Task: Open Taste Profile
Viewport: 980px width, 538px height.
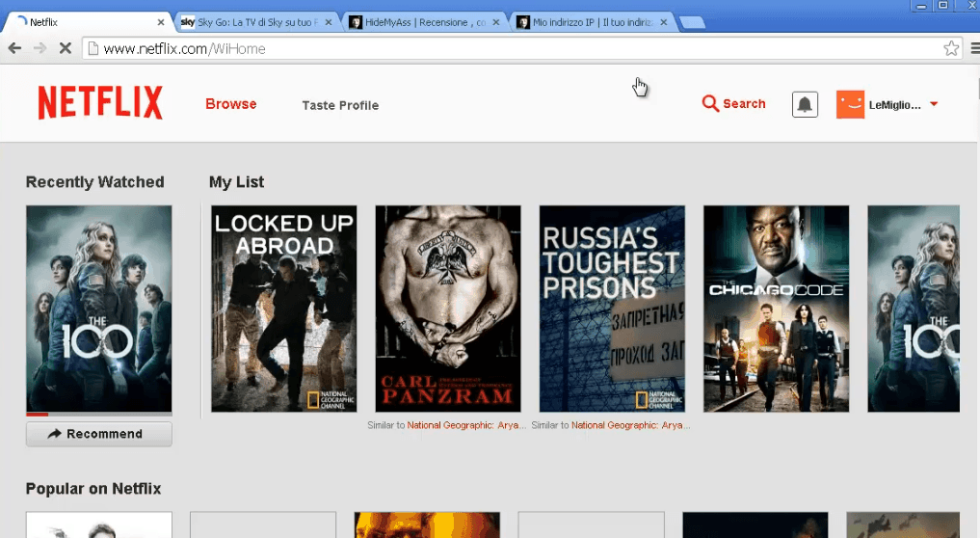Action: point(340,105)
